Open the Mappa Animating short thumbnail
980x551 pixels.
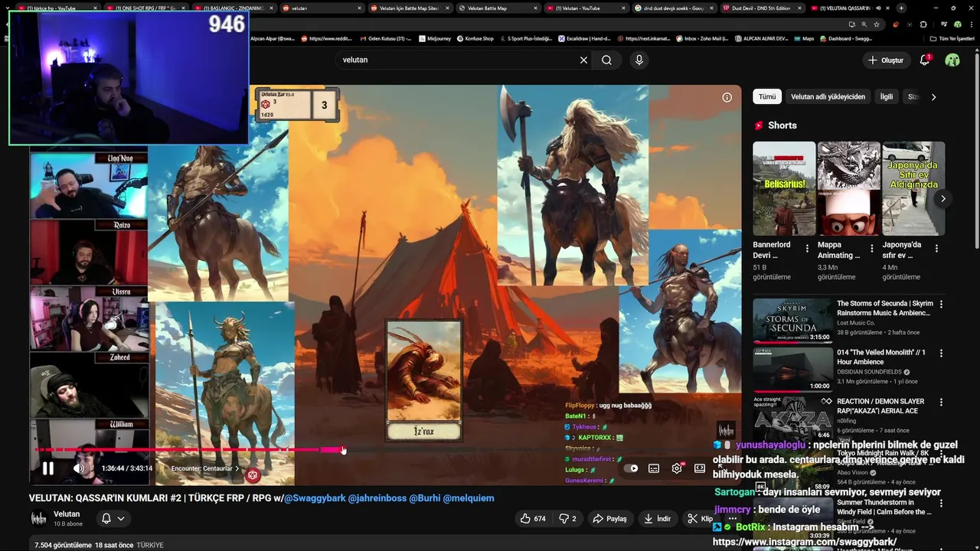click(848, 188)
